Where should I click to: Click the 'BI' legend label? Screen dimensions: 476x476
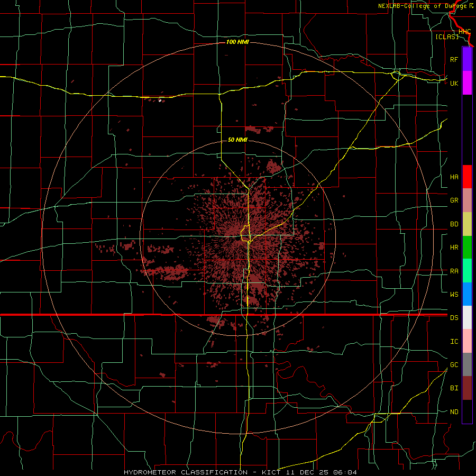(454, 388)
